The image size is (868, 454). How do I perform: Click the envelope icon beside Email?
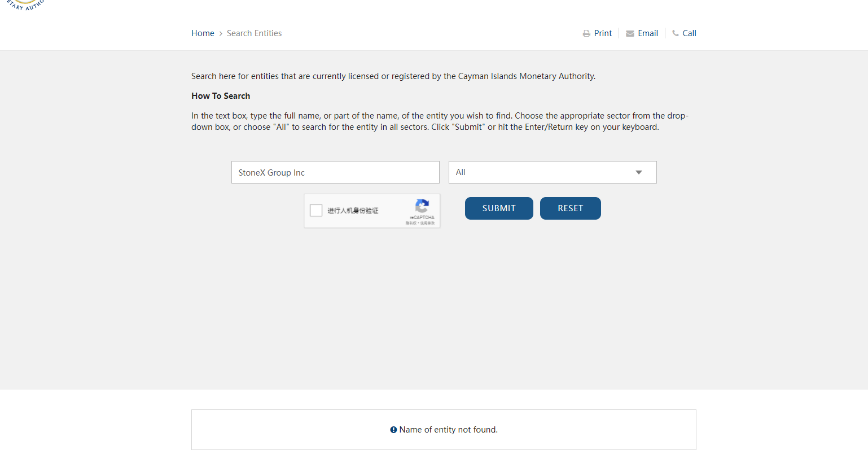tap(630, 34)
